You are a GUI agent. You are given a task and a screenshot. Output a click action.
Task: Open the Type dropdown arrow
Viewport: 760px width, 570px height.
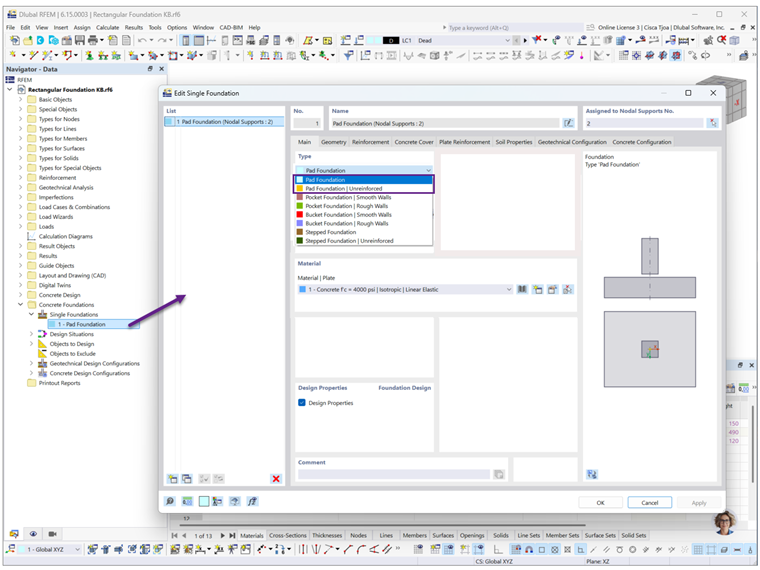coord(428,171)
